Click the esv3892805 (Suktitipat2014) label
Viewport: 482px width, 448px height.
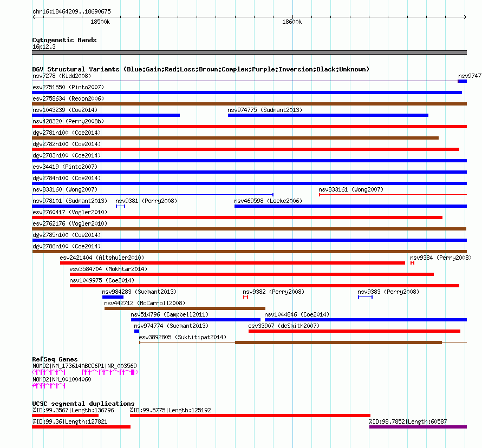pyautogui.click(x=183, y=337)
